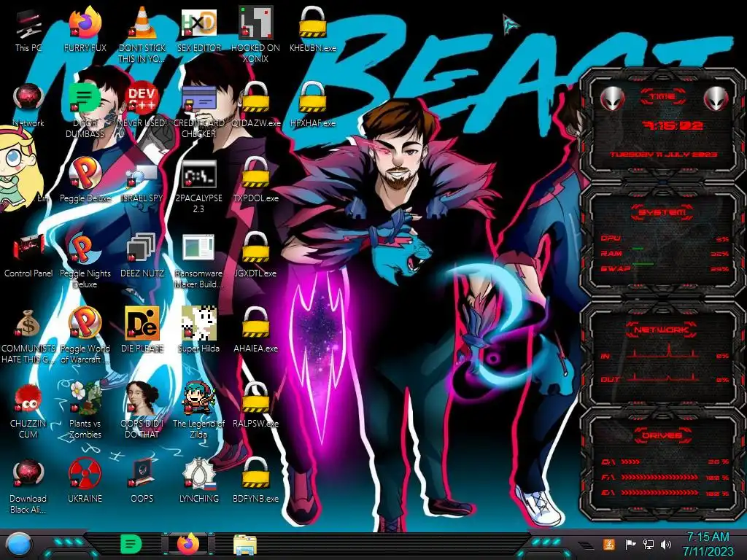
Task: Open DEEZ NUTZ stacked-windows shortcut
Action: 142,254
